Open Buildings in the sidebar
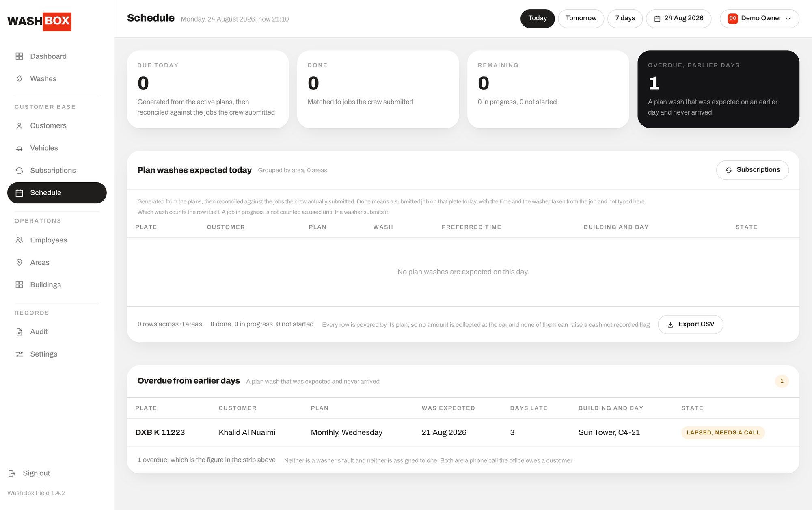This screenshot has width=812, height=510. (x=57, y=285)
